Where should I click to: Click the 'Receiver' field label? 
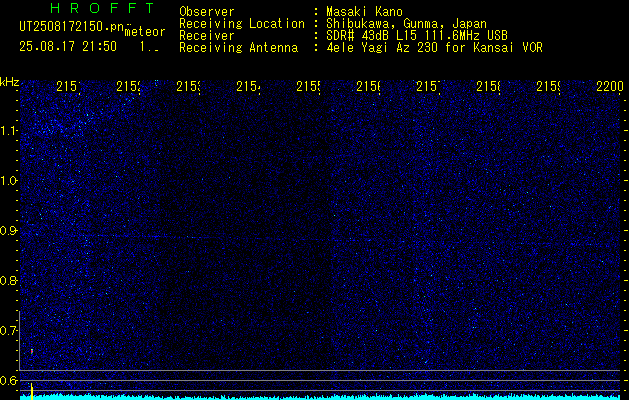[207, 36]
